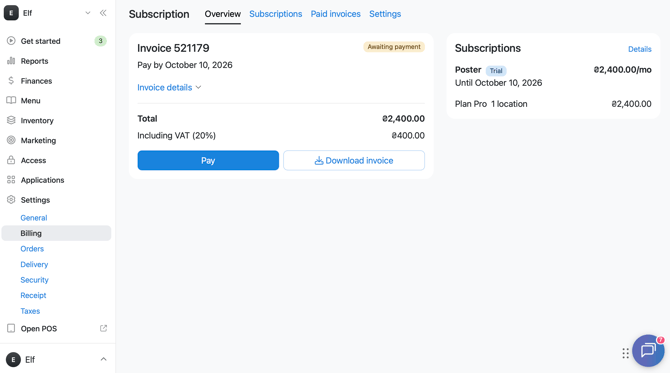Click the download icon on invoice button
This screenshot has width=670, height=373.
(x=319, y=160)
